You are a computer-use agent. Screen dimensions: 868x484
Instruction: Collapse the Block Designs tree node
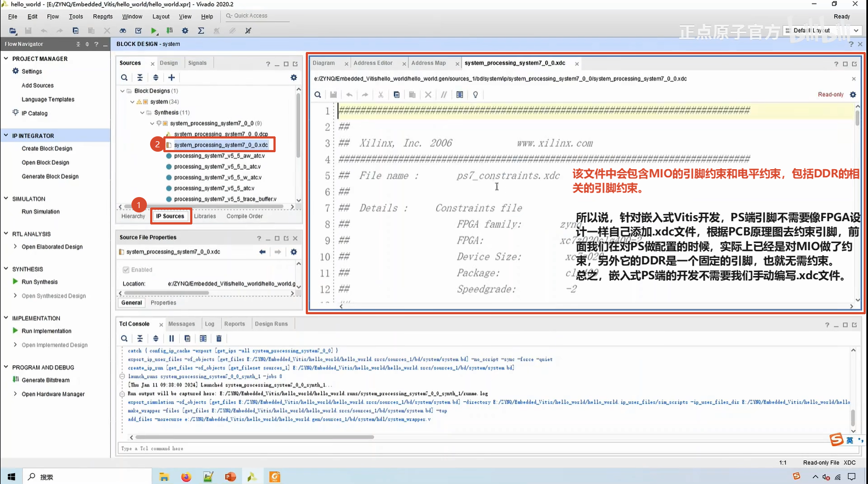point(122,91)
